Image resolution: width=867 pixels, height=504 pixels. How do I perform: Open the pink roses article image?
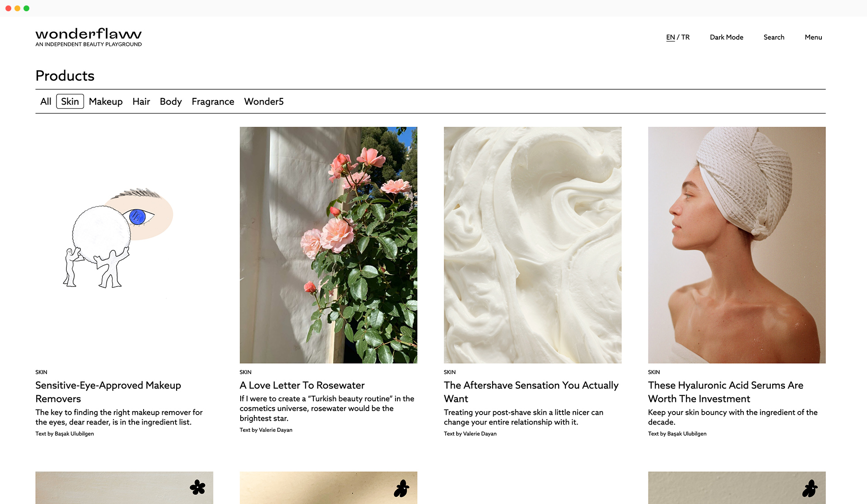328,245
